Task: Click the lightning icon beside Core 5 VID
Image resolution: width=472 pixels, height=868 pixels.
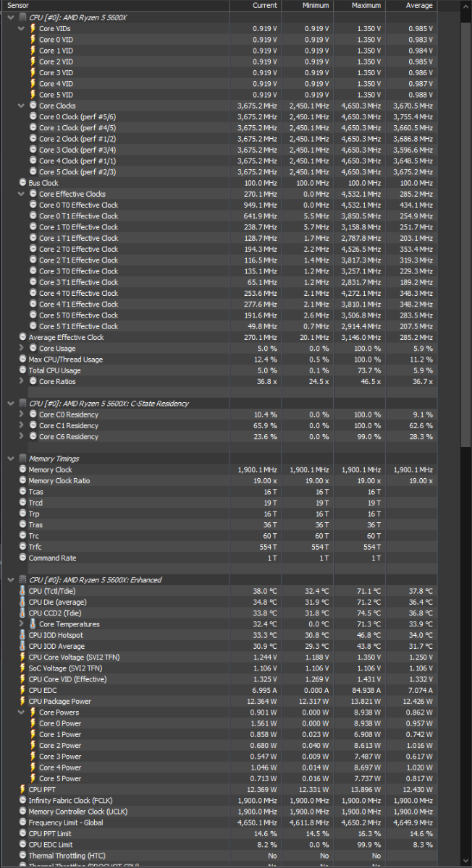Action: click(x=33, y=95)
